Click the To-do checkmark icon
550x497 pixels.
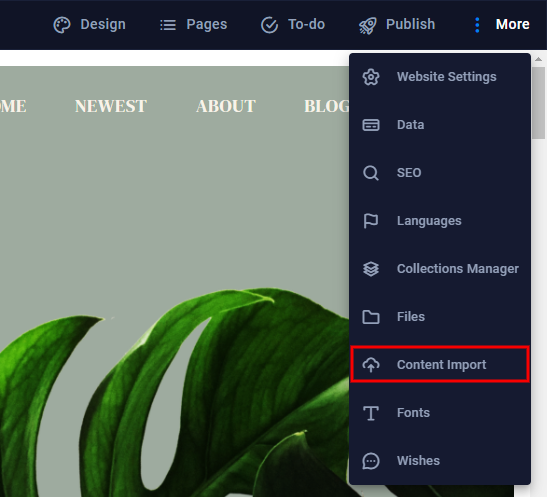click(269, 25)
